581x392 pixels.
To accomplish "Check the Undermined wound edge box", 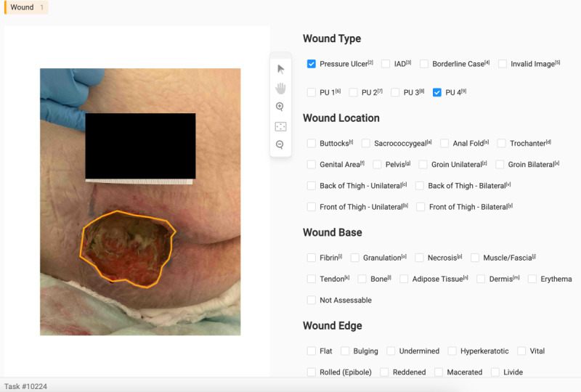I will (x=391, y=351).
